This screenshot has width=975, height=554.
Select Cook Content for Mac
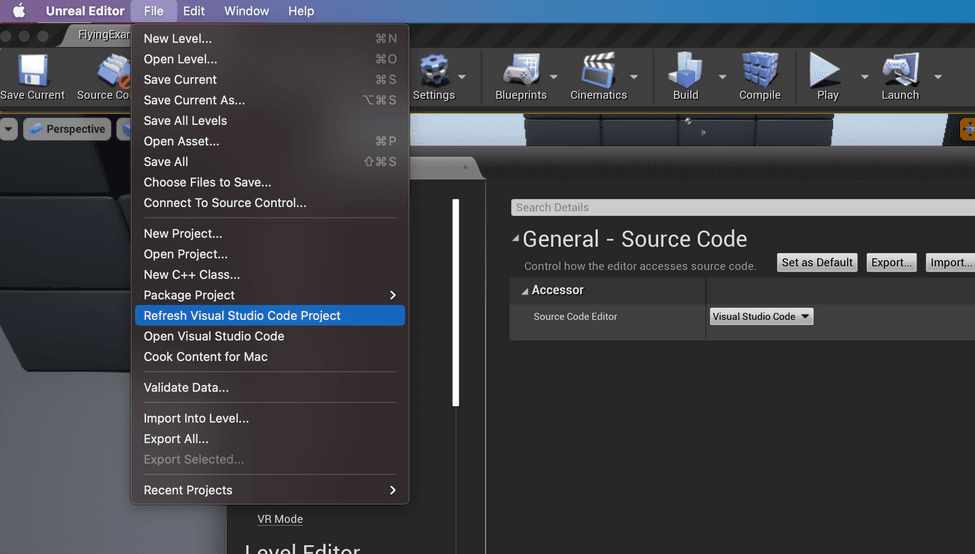(269, 357)
